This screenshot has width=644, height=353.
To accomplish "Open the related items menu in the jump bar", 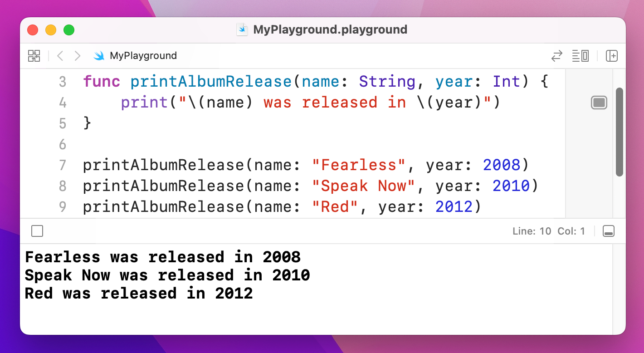I will 34,56.
